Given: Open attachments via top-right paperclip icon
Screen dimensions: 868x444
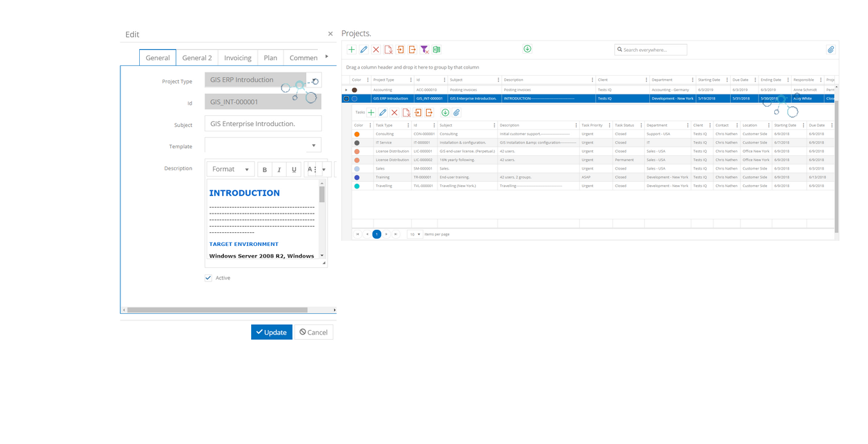Looking at the screenshot, I should click(831, 49).
